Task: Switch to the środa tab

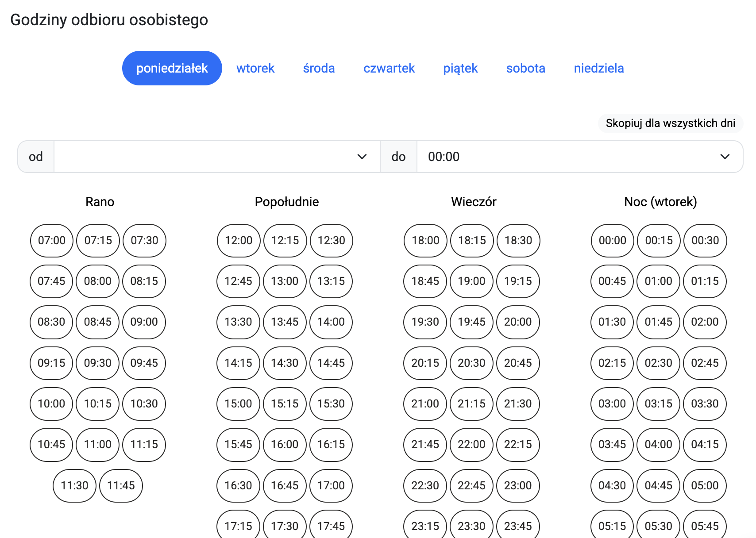Action: [319, 68]
